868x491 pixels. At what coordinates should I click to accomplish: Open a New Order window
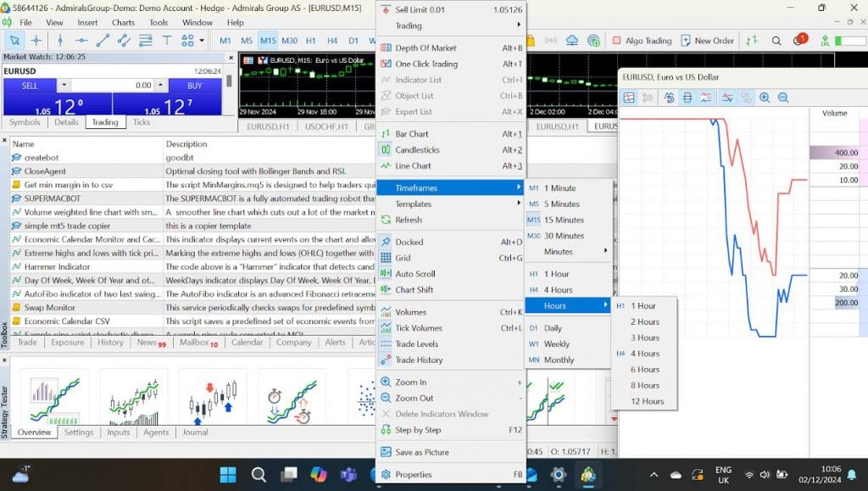tap(708, 40)
